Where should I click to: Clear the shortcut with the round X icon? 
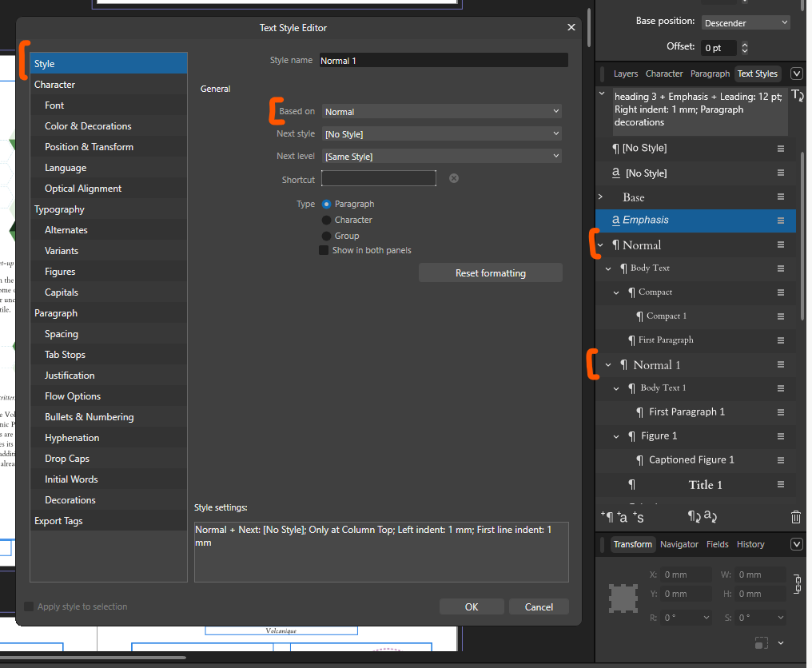coord(454,178)
